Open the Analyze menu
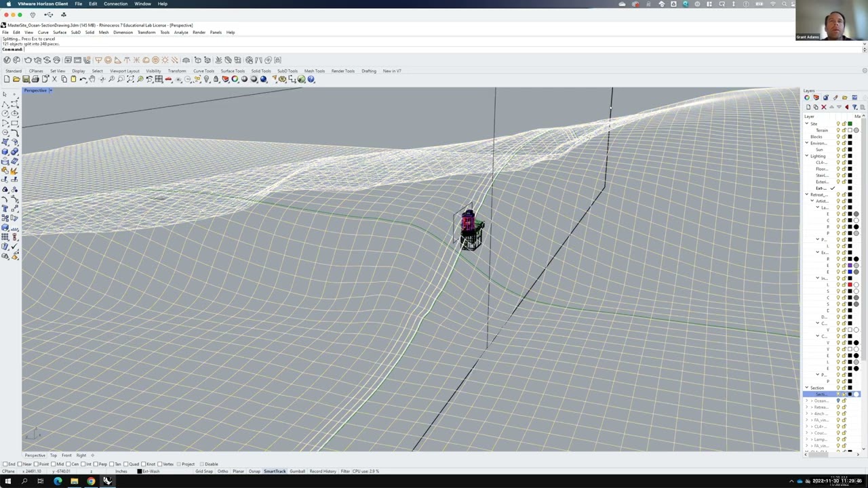This screenshot has width=868, height=488. 181,33
